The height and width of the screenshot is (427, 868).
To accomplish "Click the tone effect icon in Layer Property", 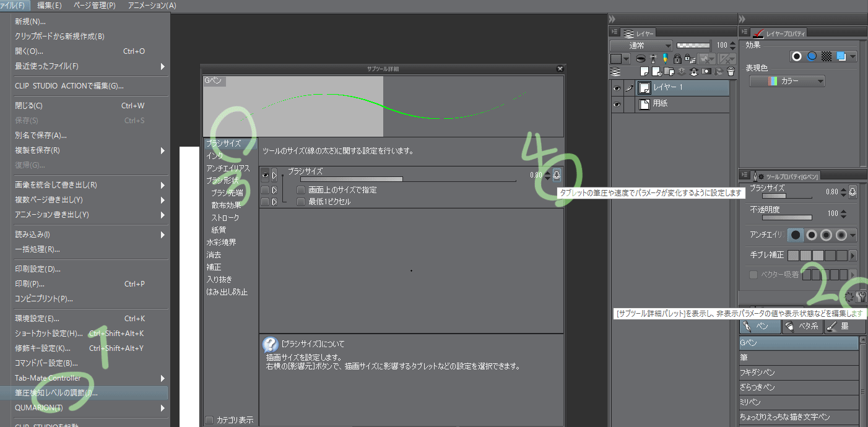I will point(827,56).
